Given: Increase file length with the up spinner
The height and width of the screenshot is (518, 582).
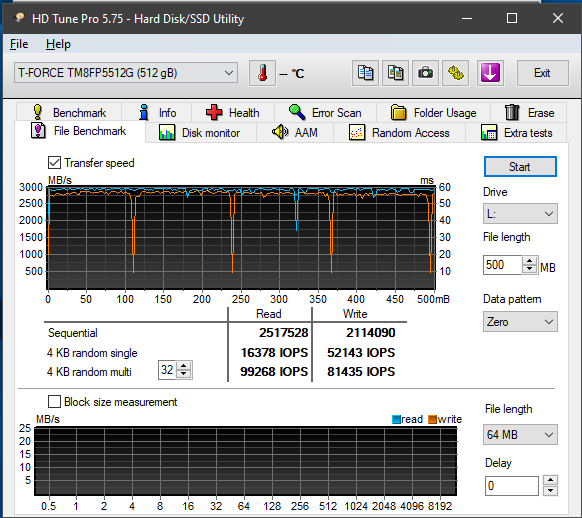Looking at the screenshot, I should click(x=530, y=260).
